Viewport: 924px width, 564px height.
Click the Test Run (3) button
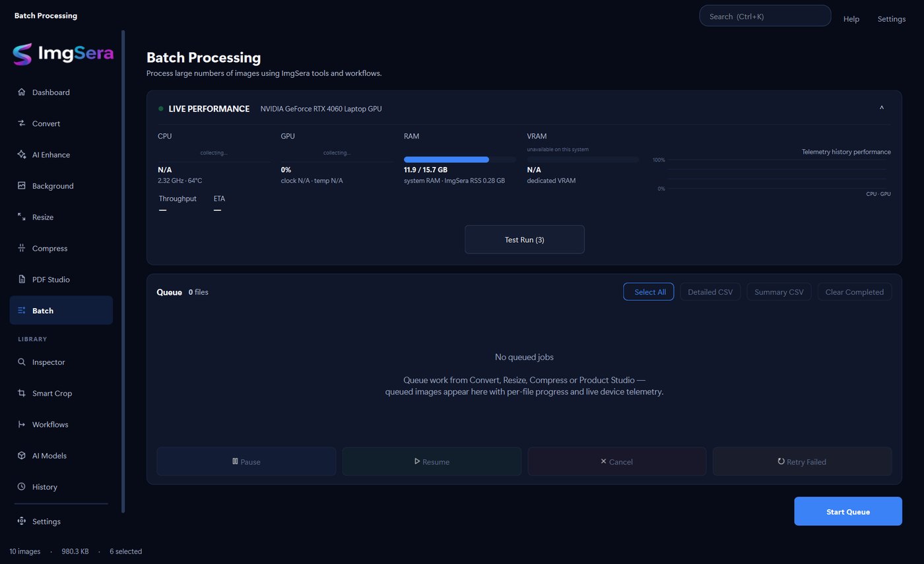(525, 239)
